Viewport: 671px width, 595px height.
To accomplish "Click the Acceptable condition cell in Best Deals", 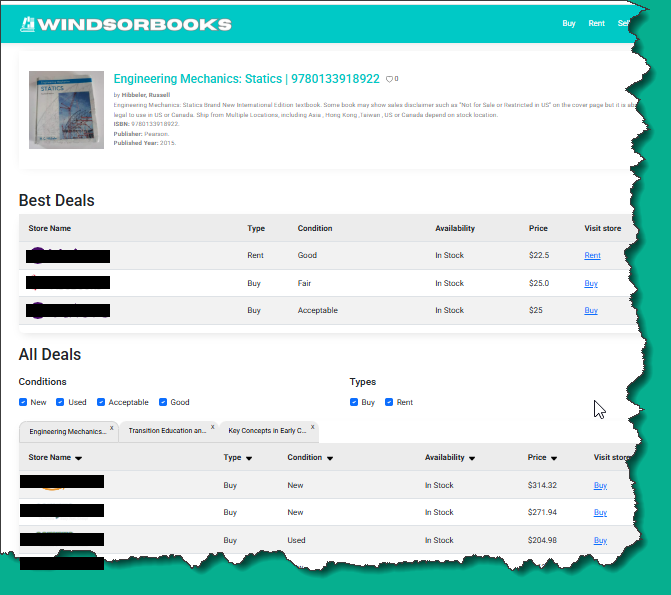I will tap(318, 310).
